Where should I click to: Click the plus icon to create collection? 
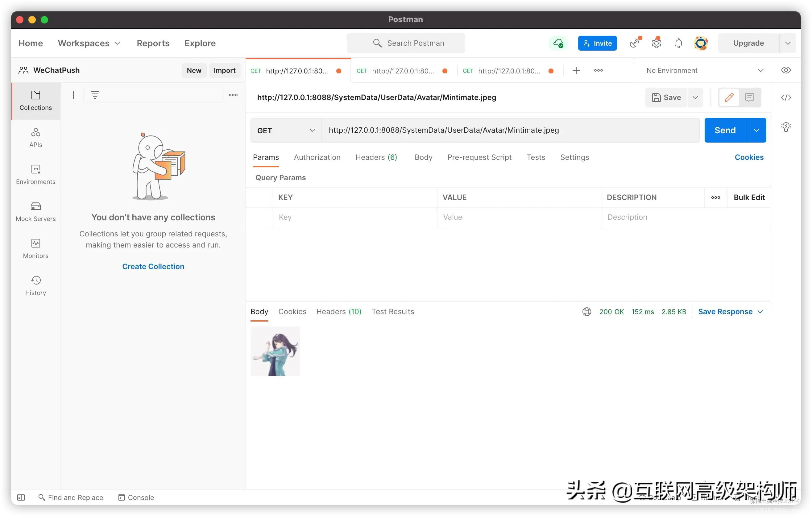(73, 95)
